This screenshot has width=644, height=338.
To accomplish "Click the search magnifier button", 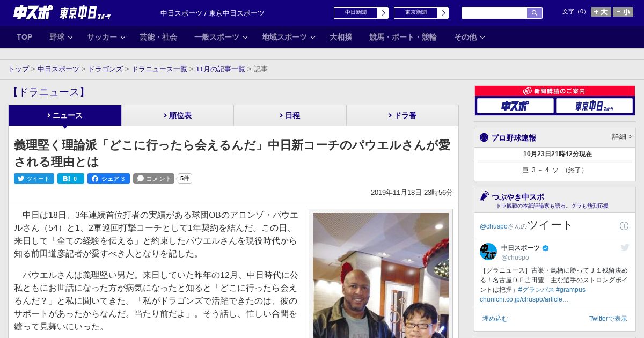I will (x=535, y=13).
